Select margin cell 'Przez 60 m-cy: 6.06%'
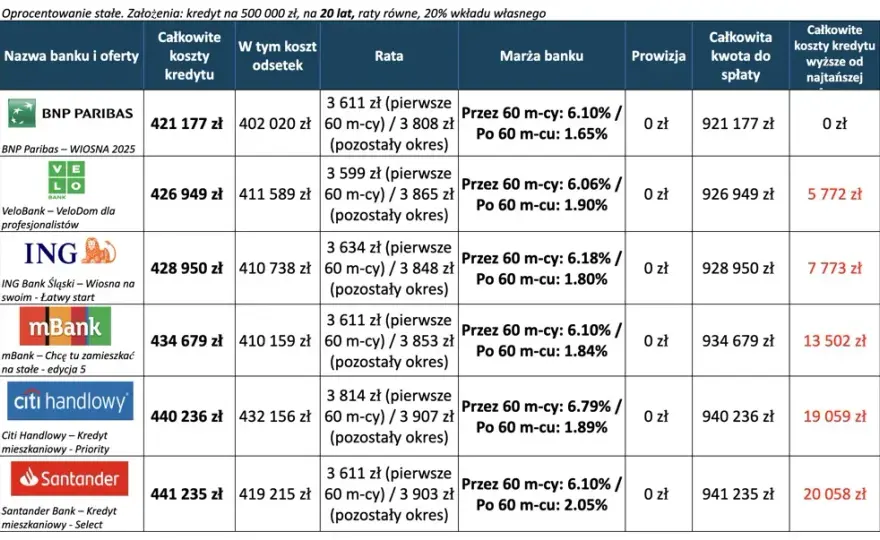 coord(542,194)
